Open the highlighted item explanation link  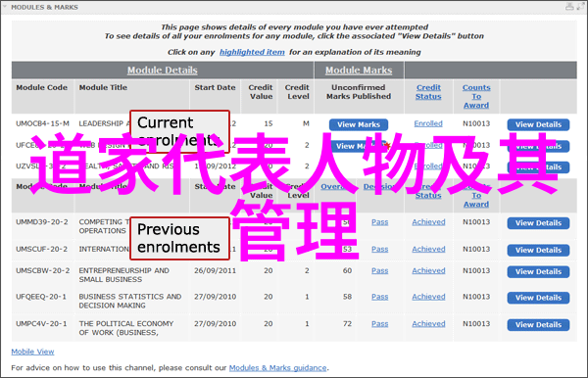coord(252,52)
